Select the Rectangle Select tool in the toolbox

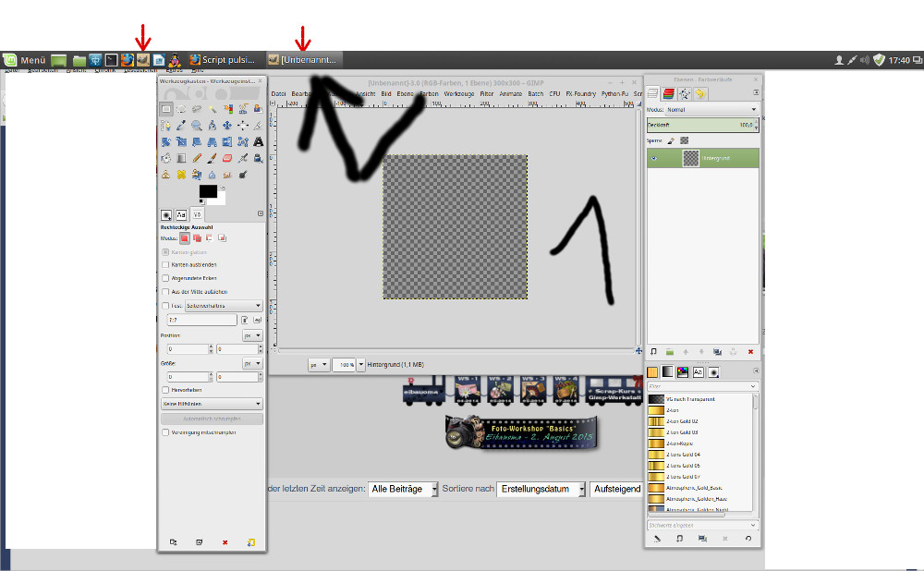(x=166, y=109)
